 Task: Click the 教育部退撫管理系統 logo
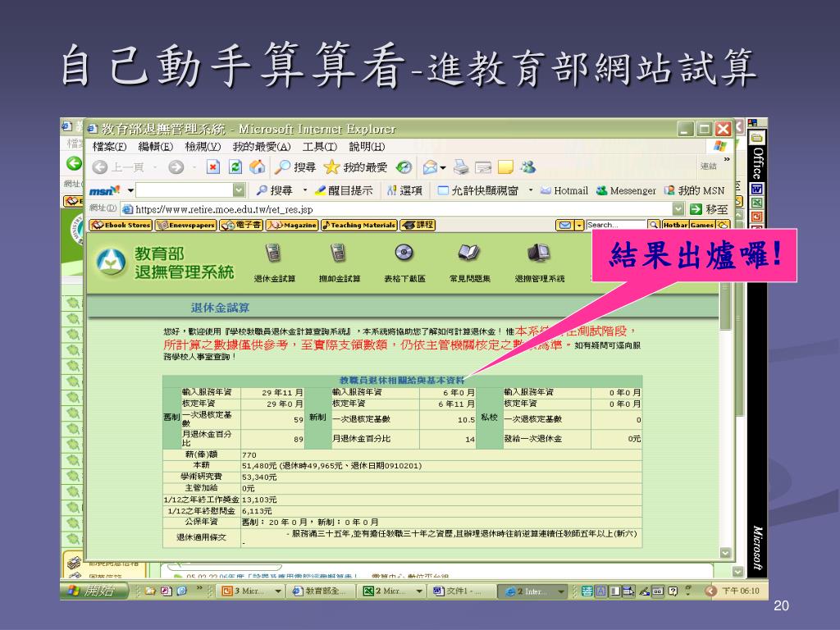164,262
